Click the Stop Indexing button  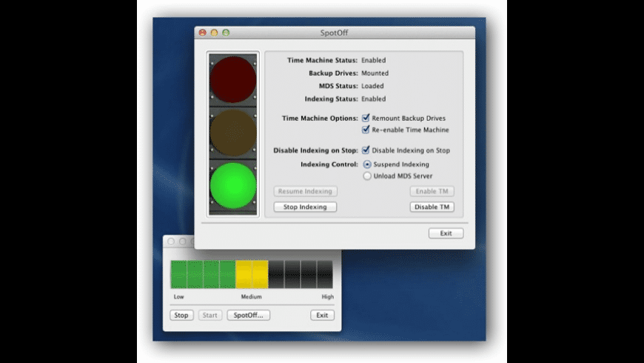[305, 207]
